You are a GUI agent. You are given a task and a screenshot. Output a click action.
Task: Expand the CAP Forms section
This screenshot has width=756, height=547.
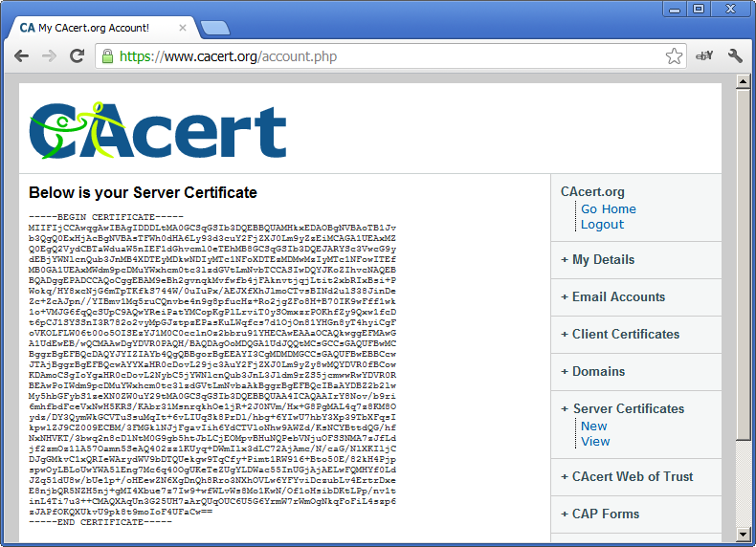600,514
